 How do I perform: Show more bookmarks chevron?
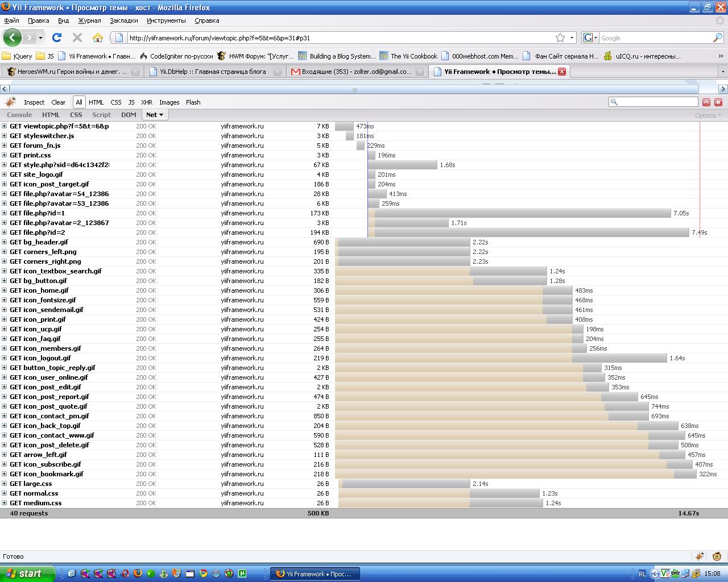point(721,56)
